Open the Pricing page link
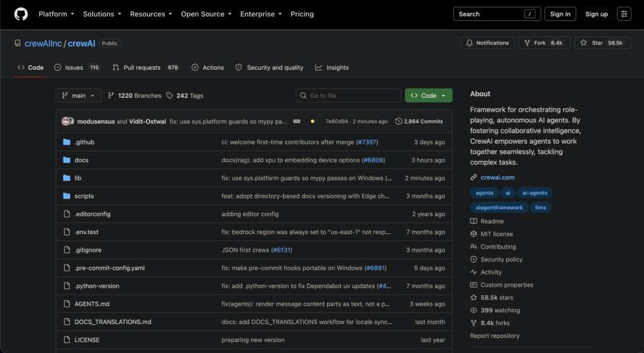Screen dimensions: 644x353 pyautogui.click(x=302, y=14)
